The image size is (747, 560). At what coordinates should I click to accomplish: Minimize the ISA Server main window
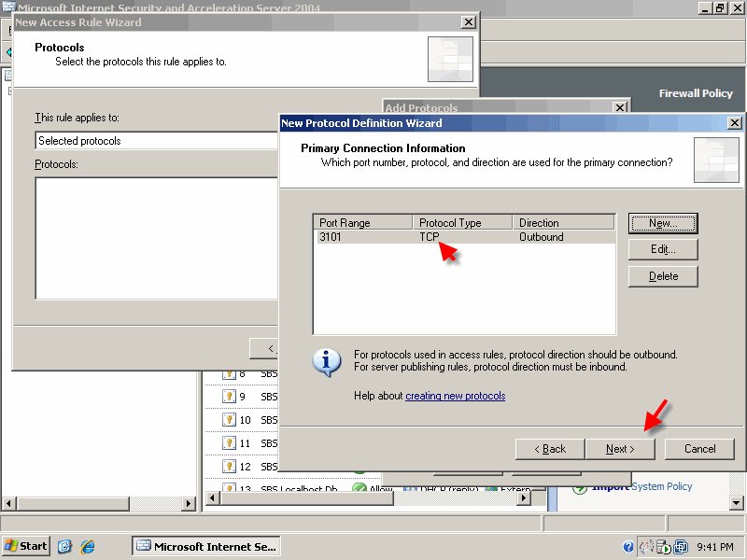706,7
